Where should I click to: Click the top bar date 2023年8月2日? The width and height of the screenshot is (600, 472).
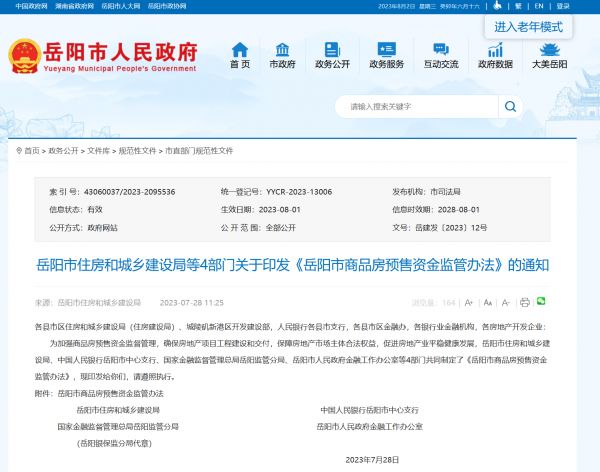point(396,6)
